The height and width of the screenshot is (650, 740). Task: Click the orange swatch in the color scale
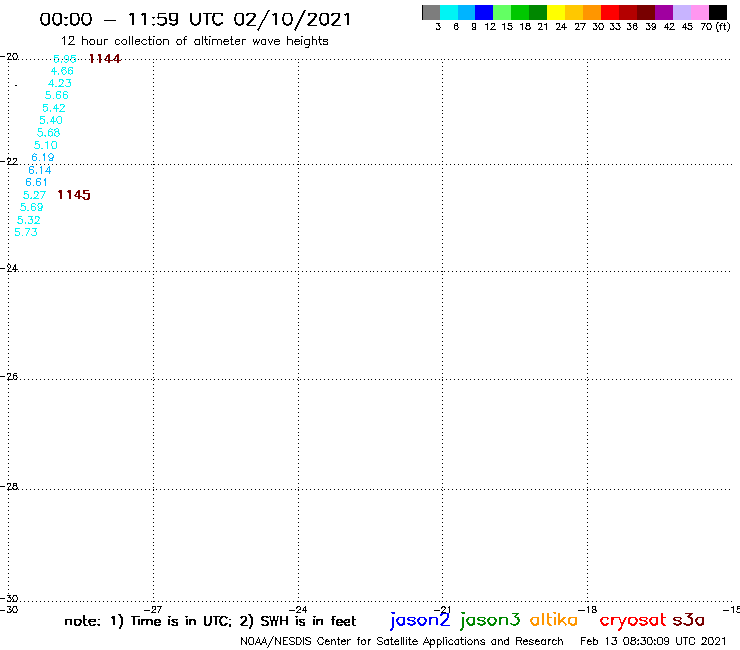592,12
